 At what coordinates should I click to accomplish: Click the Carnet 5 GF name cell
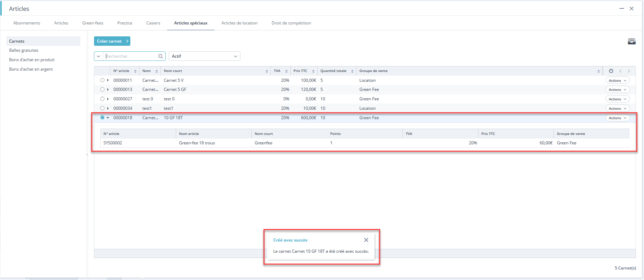175,89
